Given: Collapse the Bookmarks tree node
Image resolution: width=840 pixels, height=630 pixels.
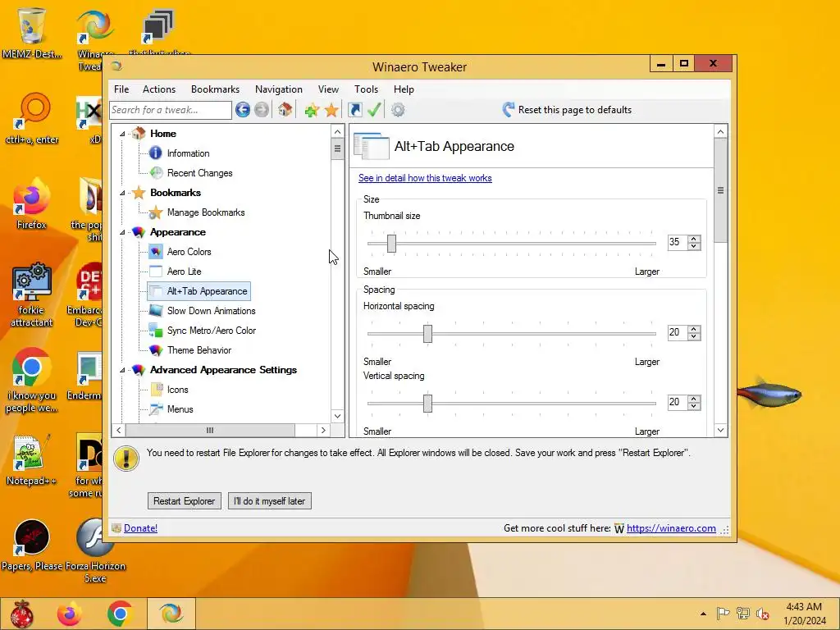Looking at the screenshot, I should pyautogui.click(x=122, y=193).
